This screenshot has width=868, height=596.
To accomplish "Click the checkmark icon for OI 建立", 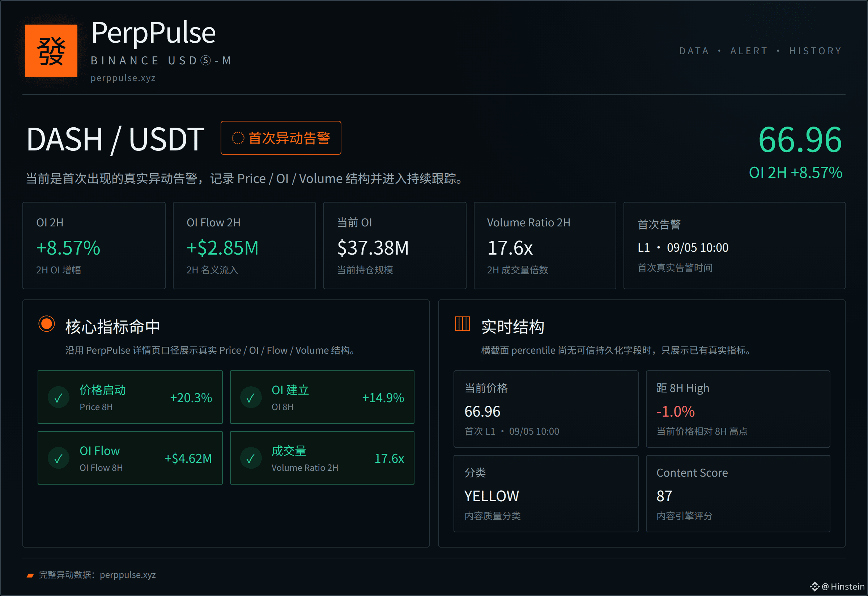I will (251, 397).
